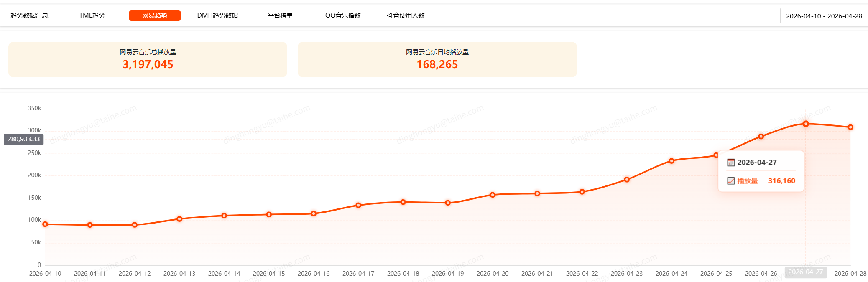
Task: Click the highlighted 2026-04-27 x-axis label
Action: pyautogui.click(x=806, y=272)
